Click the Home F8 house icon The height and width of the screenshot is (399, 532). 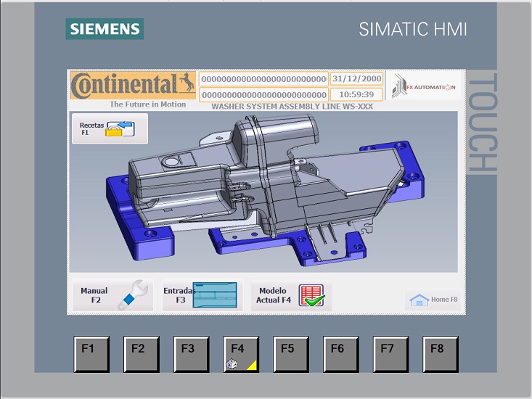coord(419,300)
